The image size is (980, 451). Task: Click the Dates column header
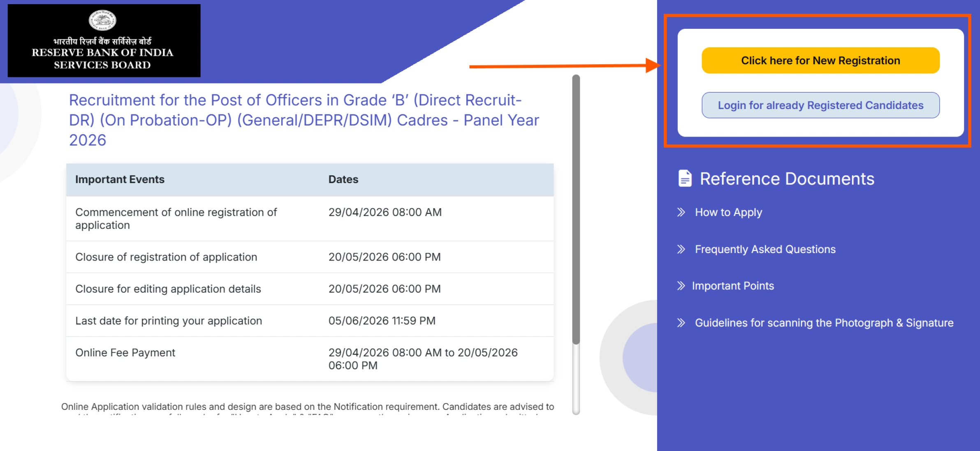tap(343, 179)
